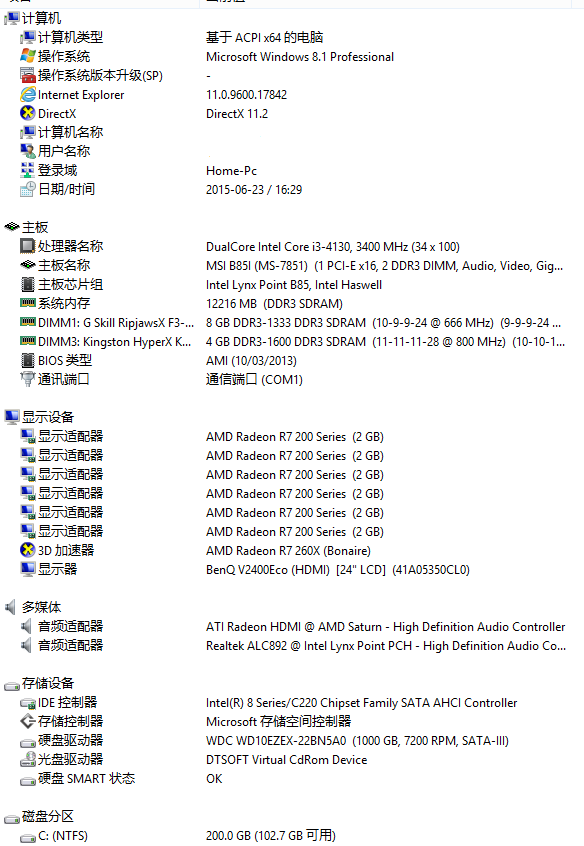Select the 3D 加速器 icon

pos(28,550)
